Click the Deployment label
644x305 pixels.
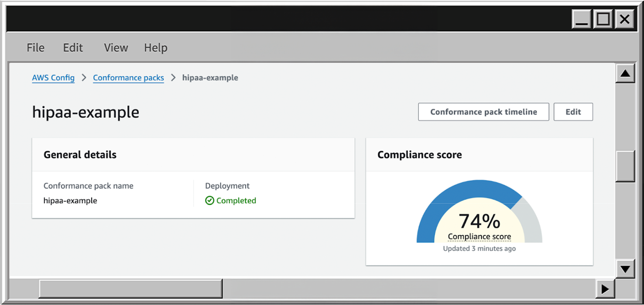(x=227, y=186)
